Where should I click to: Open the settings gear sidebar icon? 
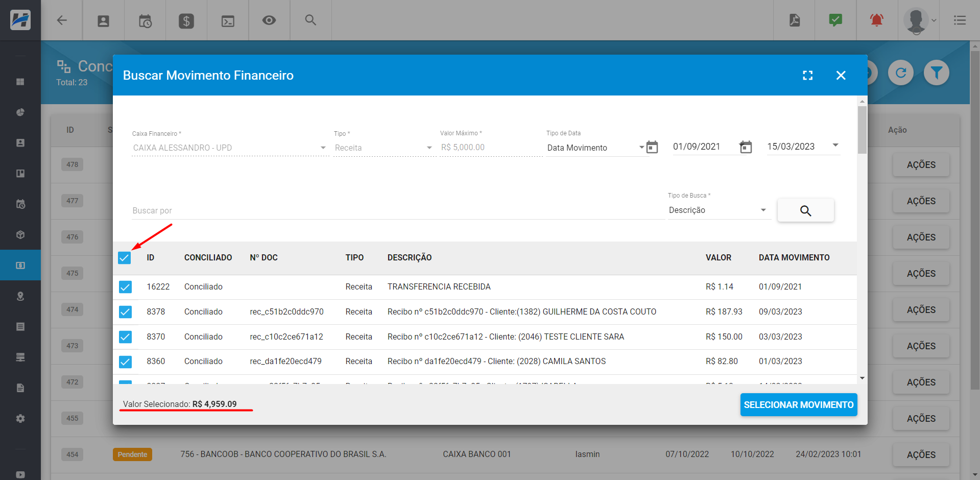[20, 419]
